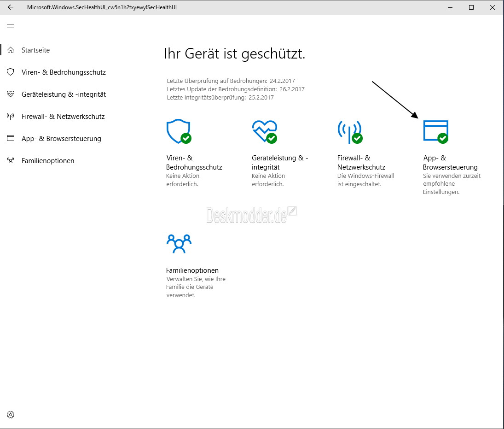Click the large app browser tile icon
The height and width of the screenshot is (429, 504).
[436, 132]
